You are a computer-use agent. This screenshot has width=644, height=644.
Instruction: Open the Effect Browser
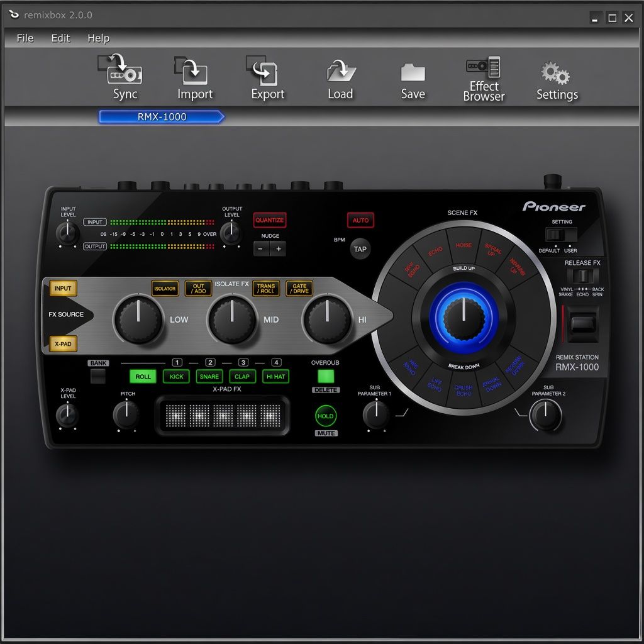pos(484,79)
